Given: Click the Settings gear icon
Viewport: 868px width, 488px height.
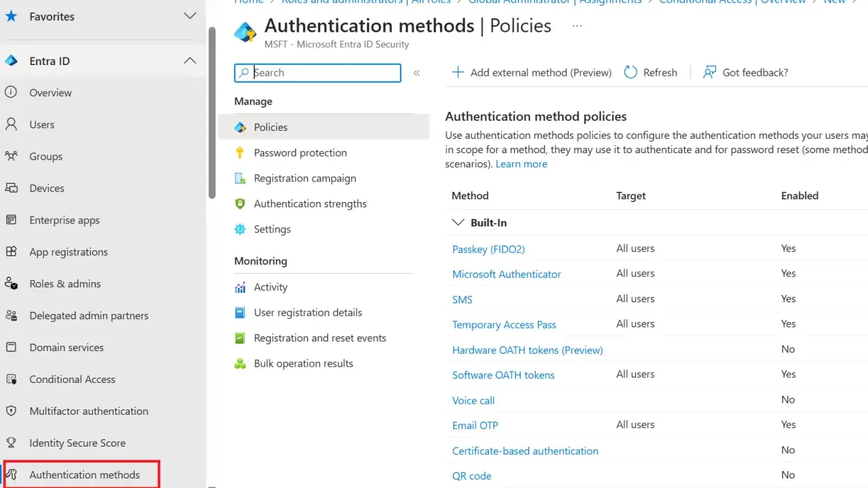Looking at the screenshot, I should click(239, 229).
